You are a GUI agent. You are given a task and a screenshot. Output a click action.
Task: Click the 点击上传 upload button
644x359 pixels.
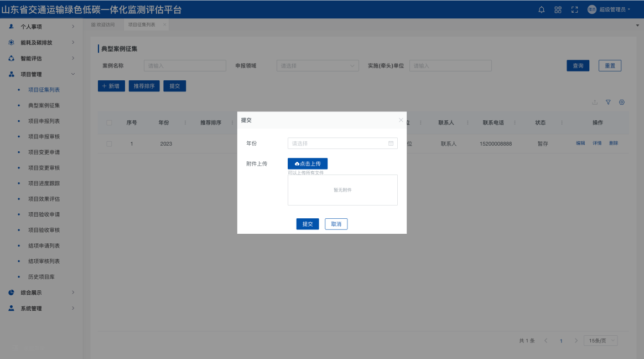[x=308, y=164]
